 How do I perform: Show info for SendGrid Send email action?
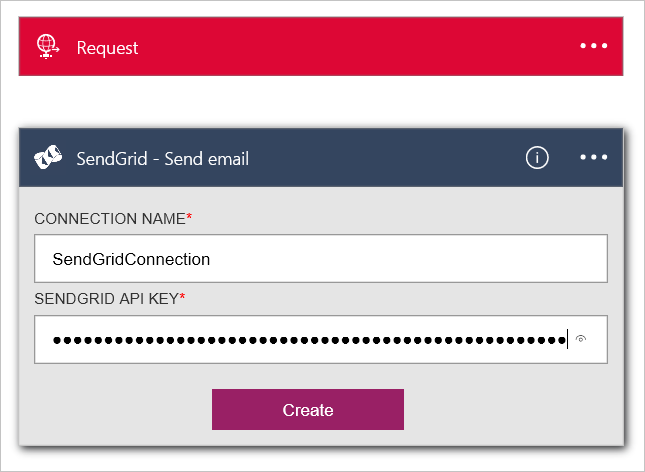537,158
